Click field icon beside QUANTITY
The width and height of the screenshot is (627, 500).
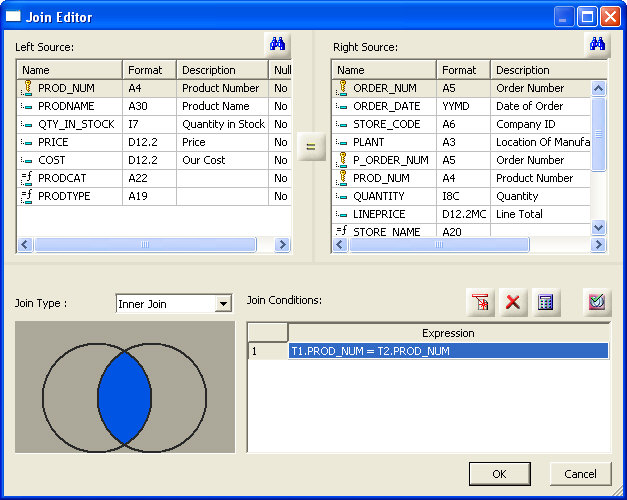pyautogui.click(x=342, y=196)
